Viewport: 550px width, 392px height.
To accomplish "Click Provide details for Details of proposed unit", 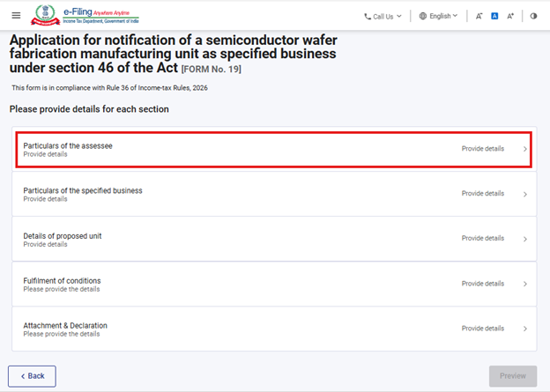I will coord(483,239).
